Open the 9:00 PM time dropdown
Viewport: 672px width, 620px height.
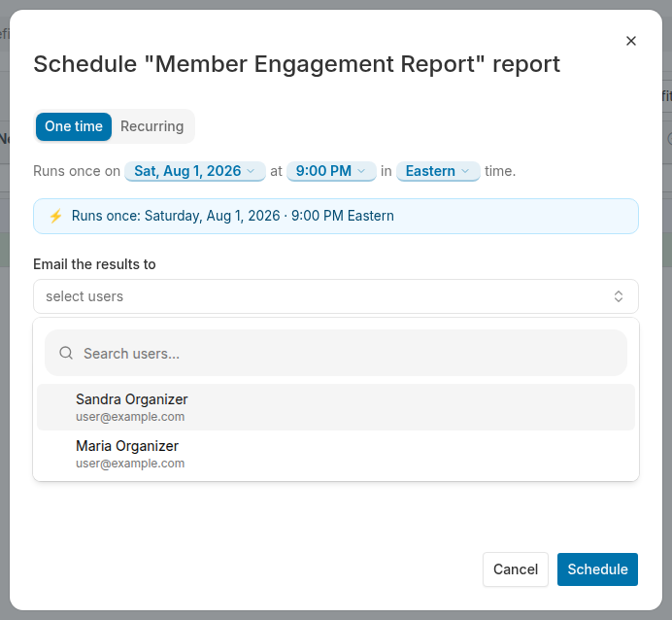331,171
